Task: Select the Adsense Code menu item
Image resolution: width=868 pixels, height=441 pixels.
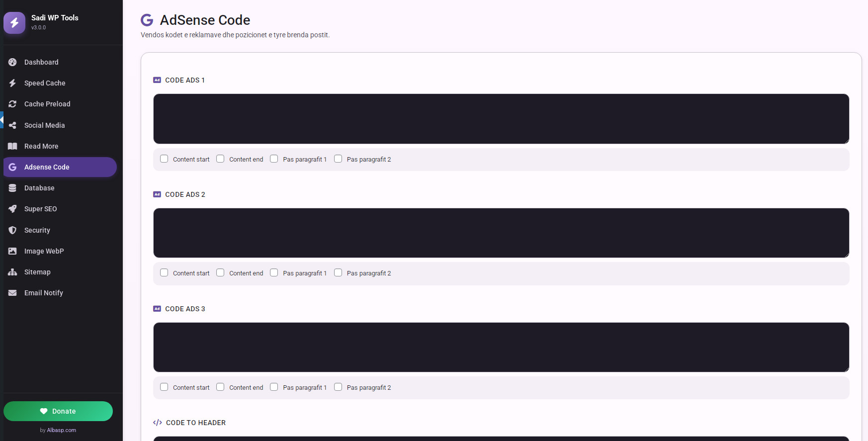Action: (x=60, y=167)
